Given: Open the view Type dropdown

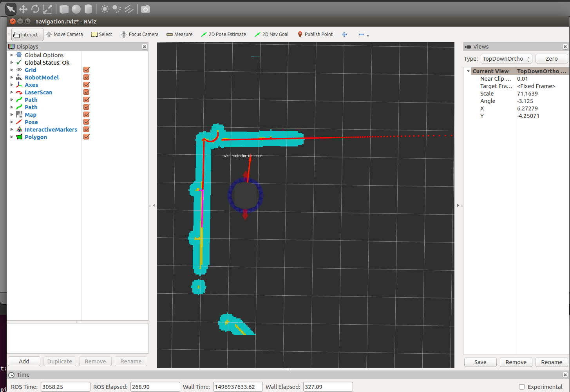Looking at the screenshot, I should [506, 59].
